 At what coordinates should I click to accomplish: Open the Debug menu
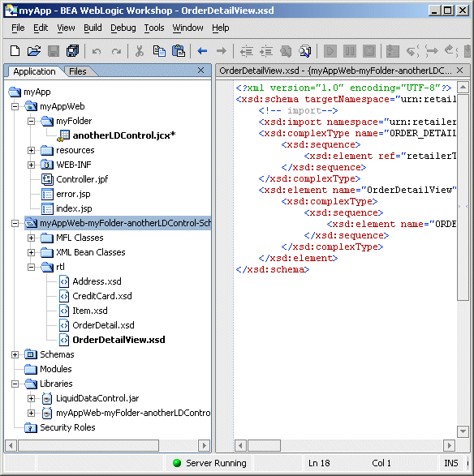(x=123, y=28)
